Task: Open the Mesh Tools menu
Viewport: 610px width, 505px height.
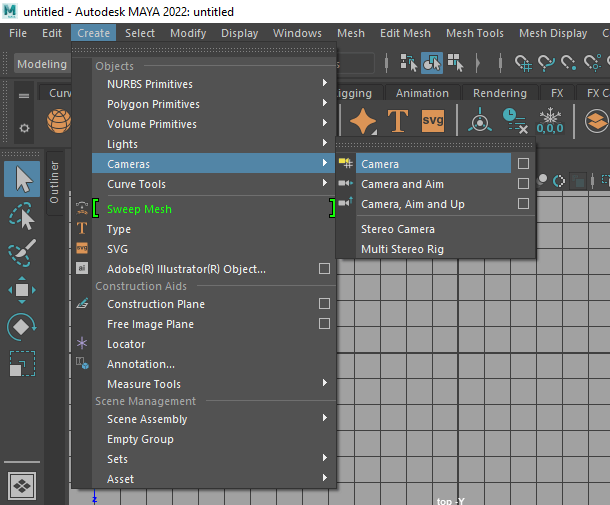Action: [474, 33]
